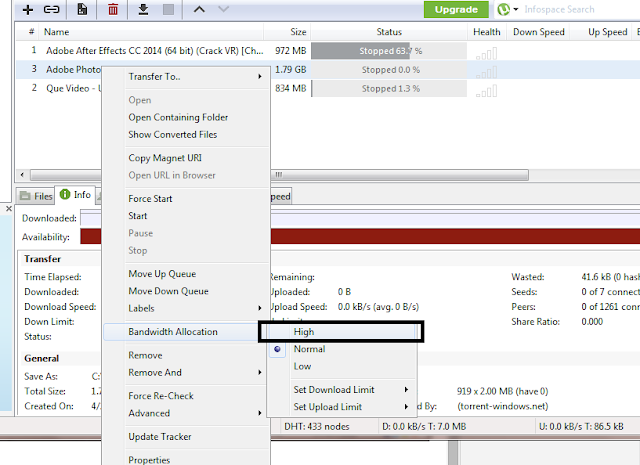Select Move Down Queue menu entry
Viewport: 640px width, 465px height.
click(168, 291)
